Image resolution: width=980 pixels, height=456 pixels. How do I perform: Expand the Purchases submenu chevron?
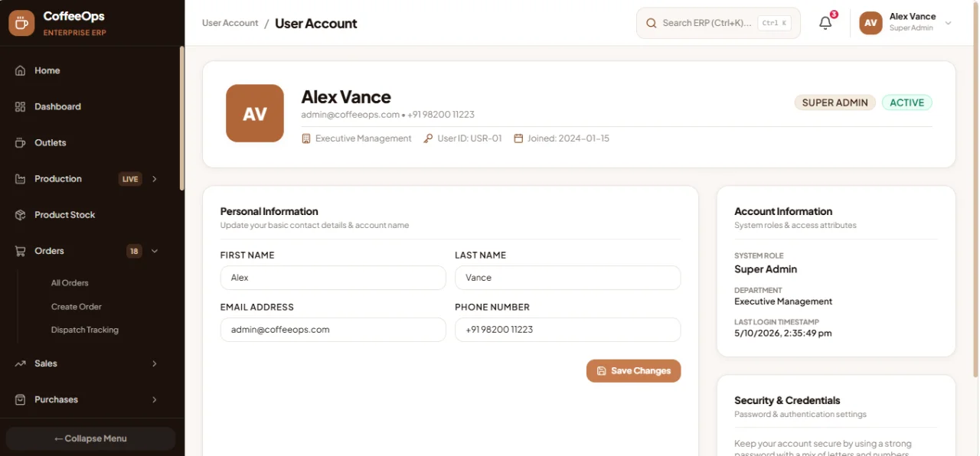(155, 399)
